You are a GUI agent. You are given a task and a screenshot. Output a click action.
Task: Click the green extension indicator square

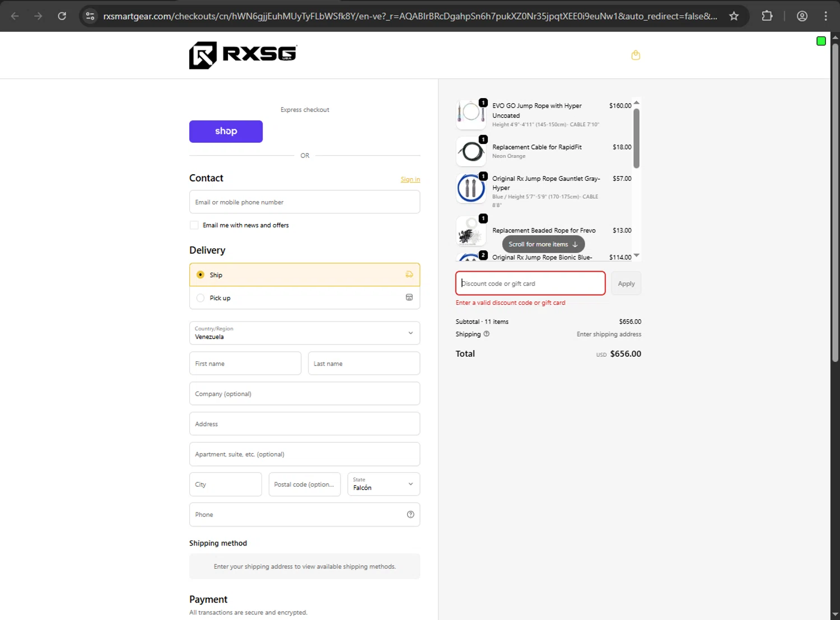(821, 41)
